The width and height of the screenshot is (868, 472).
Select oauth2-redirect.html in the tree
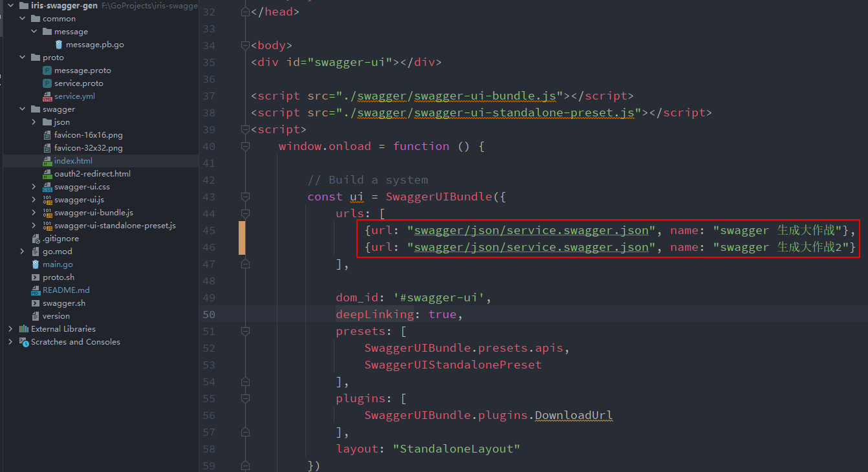pos(92,174)
